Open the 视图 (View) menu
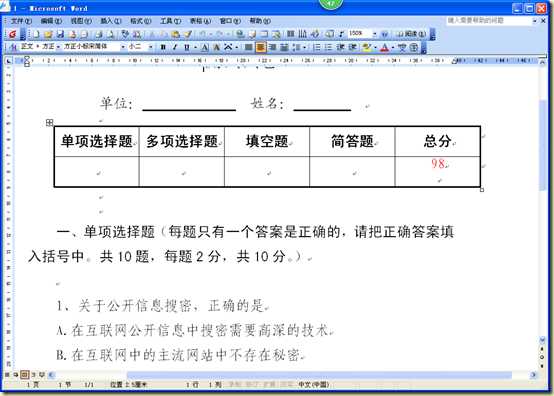554x396 pixels. point(81,21)
